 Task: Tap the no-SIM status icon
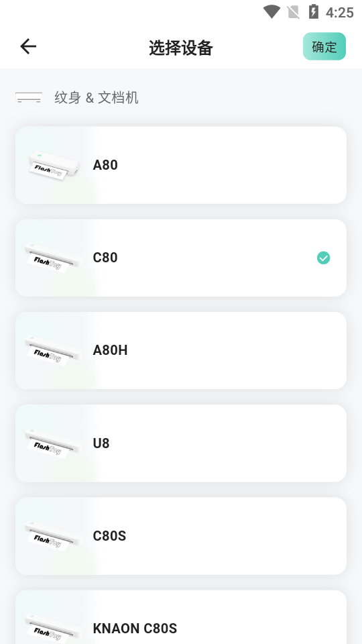click(x=293, y=12)
